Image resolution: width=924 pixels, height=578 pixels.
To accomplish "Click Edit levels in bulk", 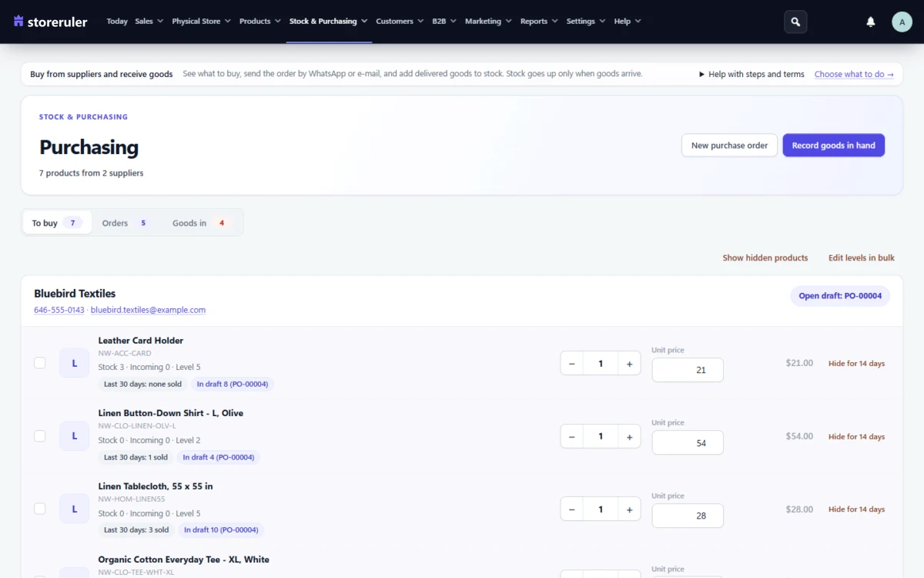I will pyautogui.click(x=862, y=257).
